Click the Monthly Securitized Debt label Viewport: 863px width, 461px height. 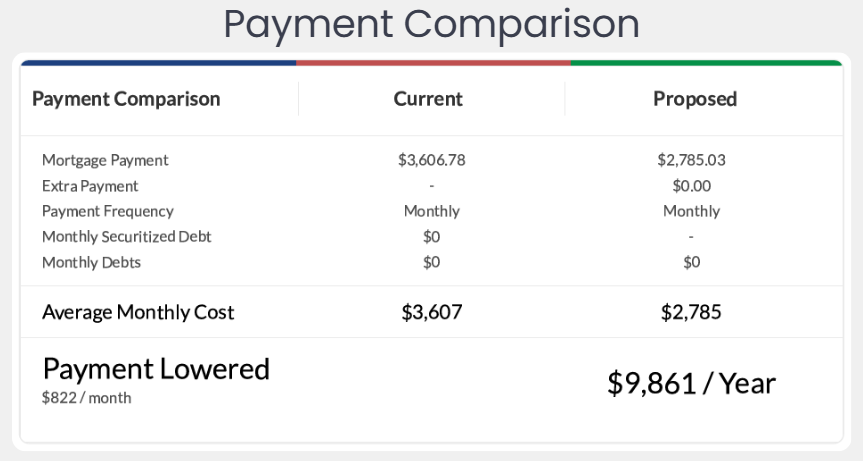tap(126, 237)
